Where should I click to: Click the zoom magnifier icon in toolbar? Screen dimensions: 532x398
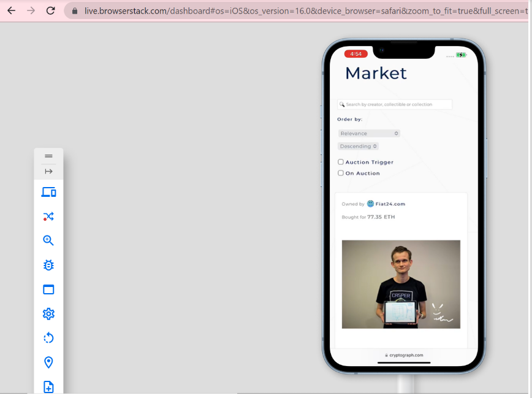coord(48,241)
